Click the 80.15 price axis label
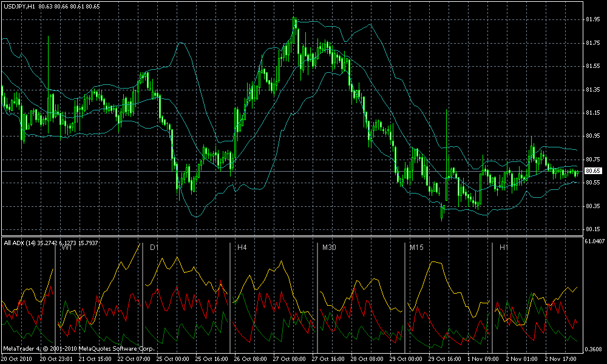Viewport: 607px width, 364px height. 592,229
